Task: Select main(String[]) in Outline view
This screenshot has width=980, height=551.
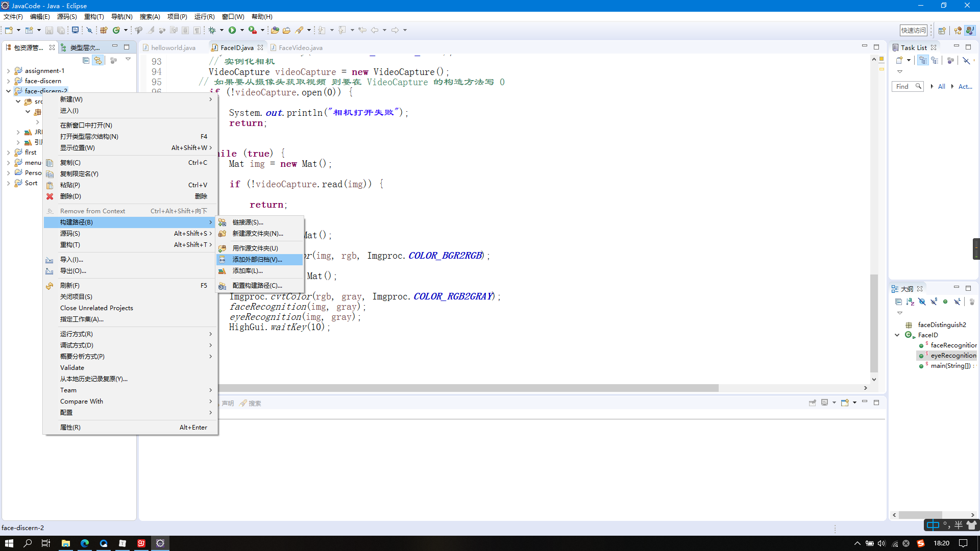Action: click(x=950, y=366)
